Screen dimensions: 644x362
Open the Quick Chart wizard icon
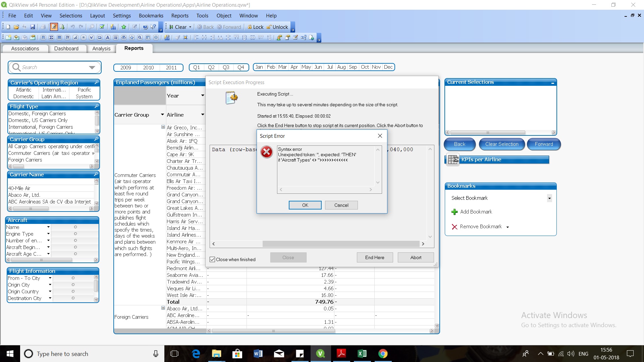(x=113, y=27)
